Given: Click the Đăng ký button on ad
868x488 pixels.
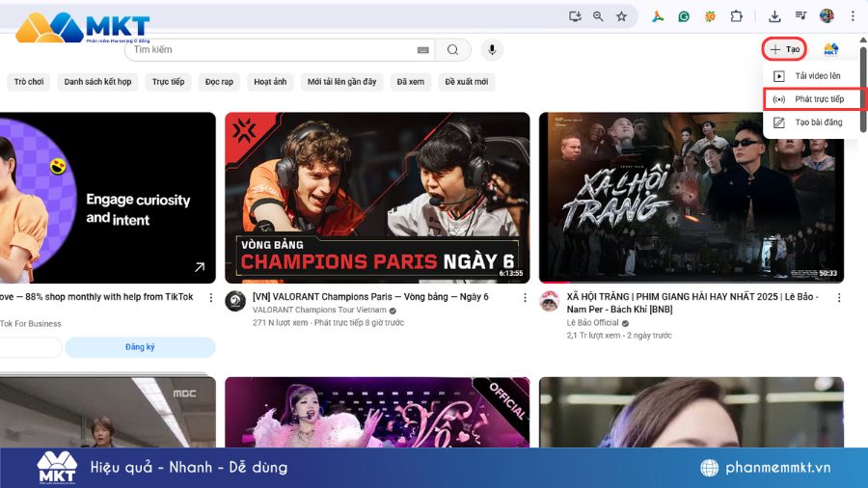Looking at the screenshot, I should [140, 347].
